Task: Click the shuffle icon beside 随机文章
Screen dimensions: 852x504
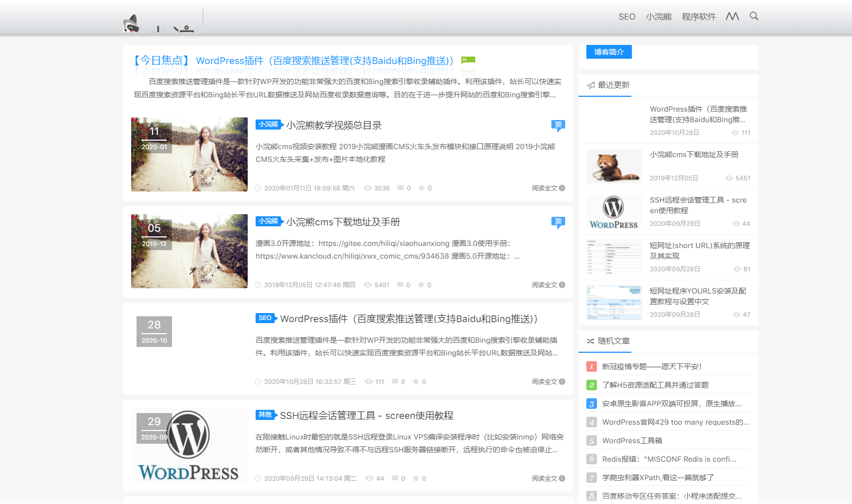Action: [590, 342]
